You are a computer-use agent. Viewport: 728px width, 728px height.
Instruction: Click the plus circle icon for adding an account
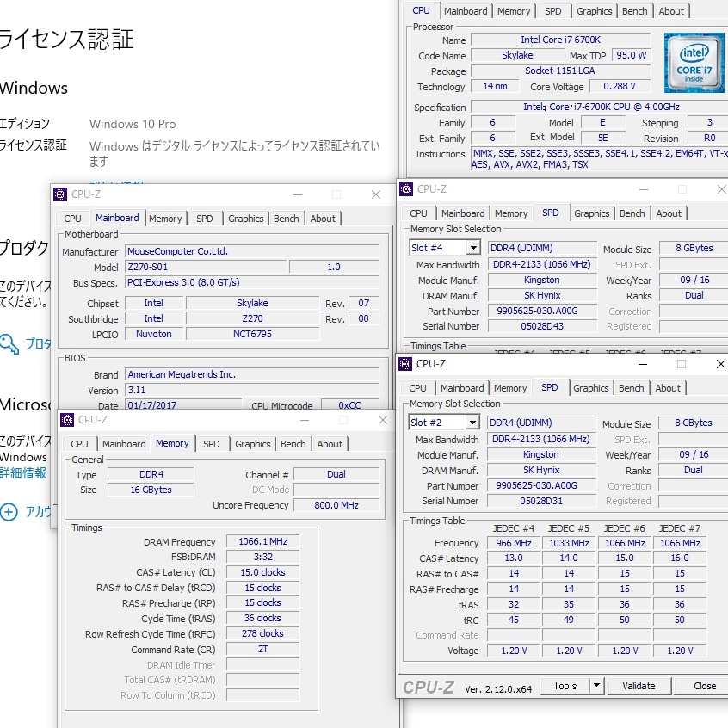coord(9,512)
